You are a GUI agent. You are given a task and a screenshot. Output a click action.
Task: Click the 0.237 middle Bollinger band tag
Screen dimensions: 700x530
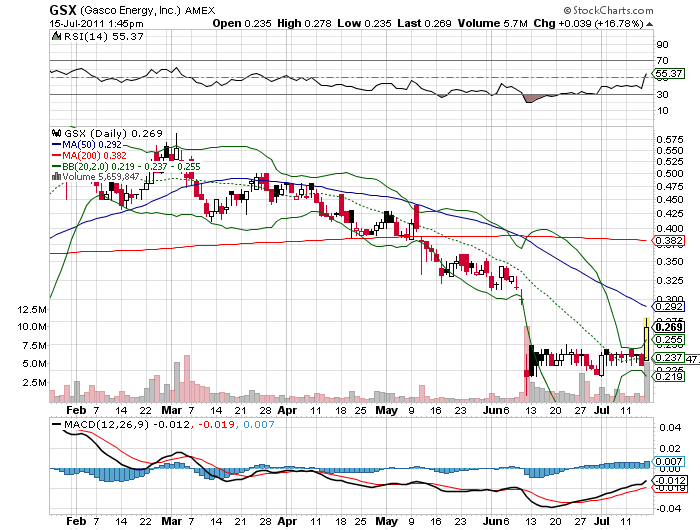[669, 358]
